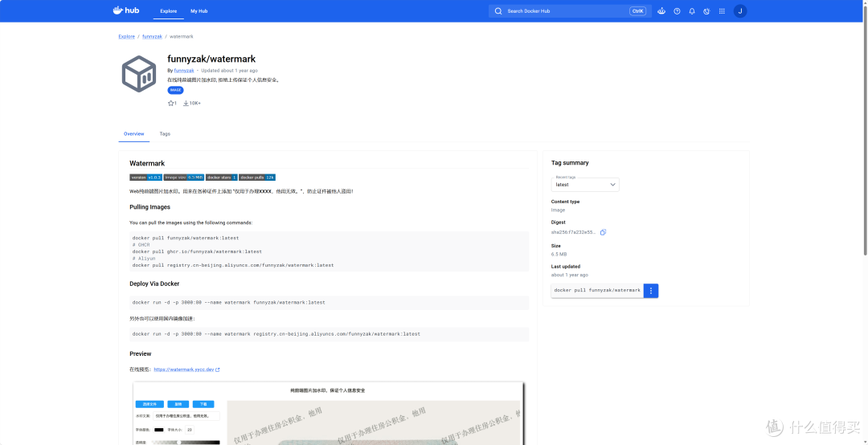Screen dimensions: 868x445
Task: Click the IMAGE type chip
Action: pyautogui.click(x=175, y=90)
